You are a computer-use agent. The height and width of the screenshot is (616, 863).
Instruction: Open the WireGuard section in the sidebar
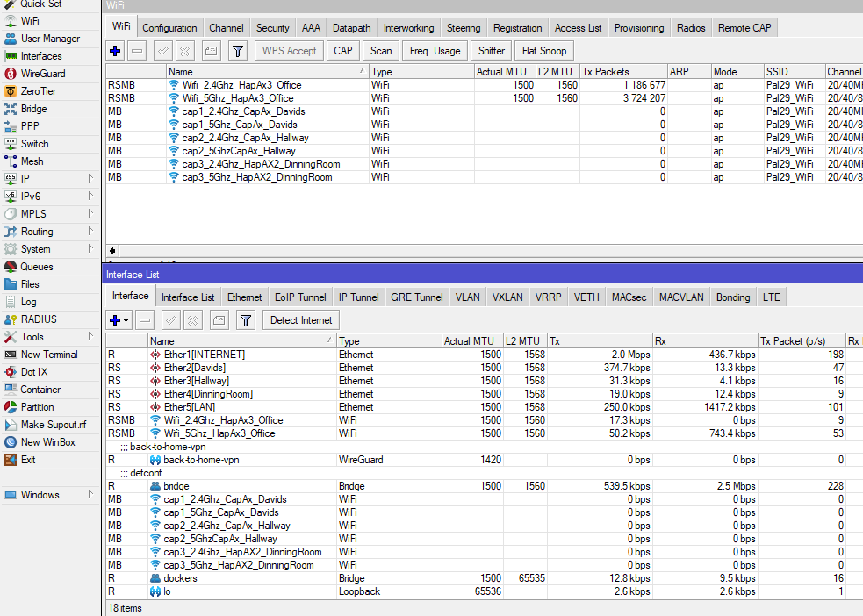[44, 74]
